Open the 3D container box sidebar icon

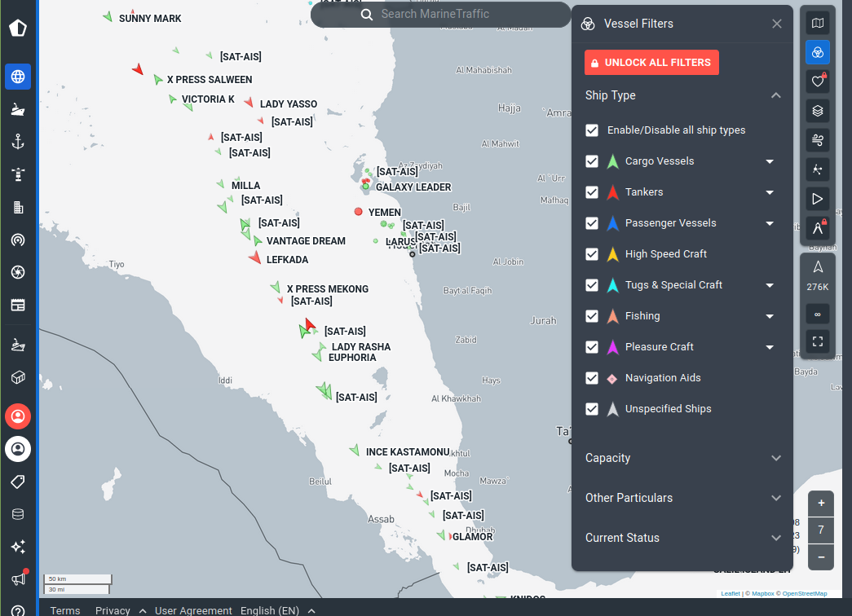[x=18, y=377]
